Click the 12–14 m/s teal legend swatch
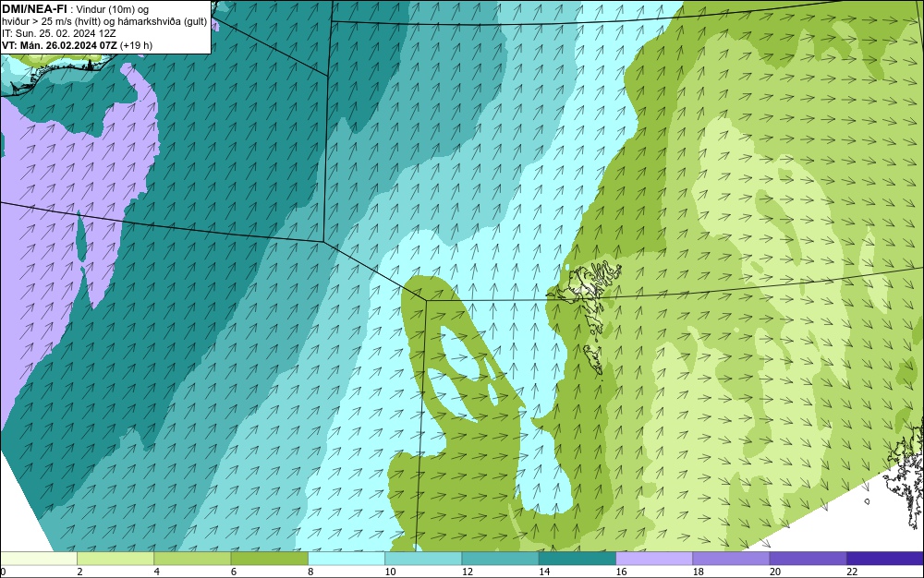 pos(500,558)
